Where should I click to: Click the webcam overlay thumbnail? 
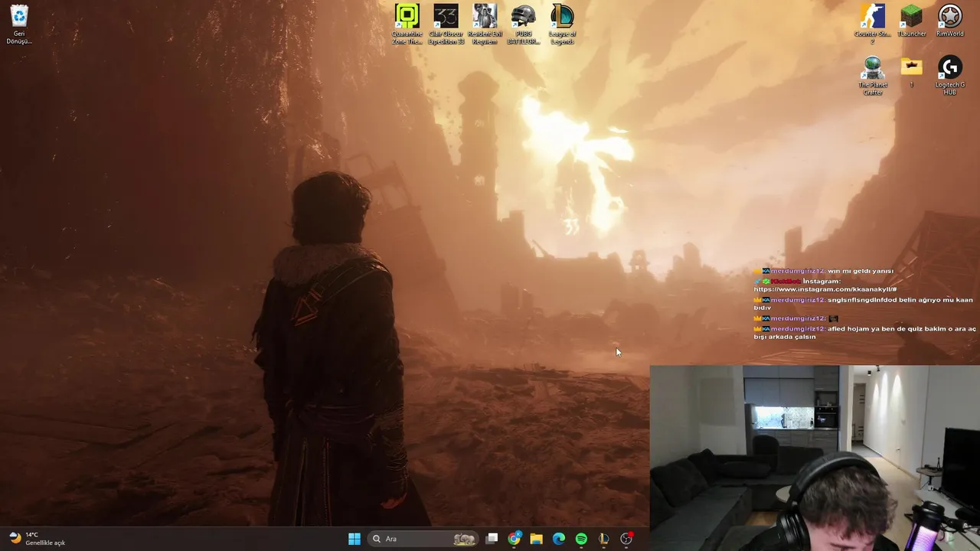pos(815,458)
